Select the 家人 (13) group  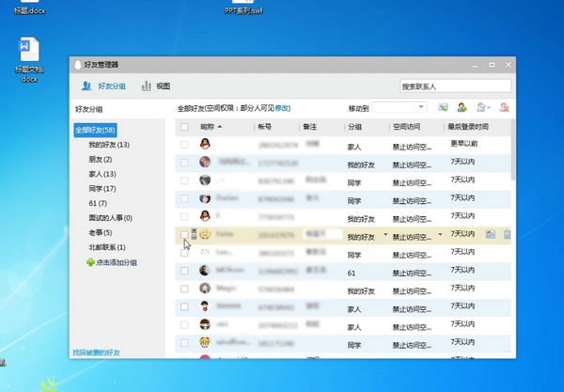point(102,174)
